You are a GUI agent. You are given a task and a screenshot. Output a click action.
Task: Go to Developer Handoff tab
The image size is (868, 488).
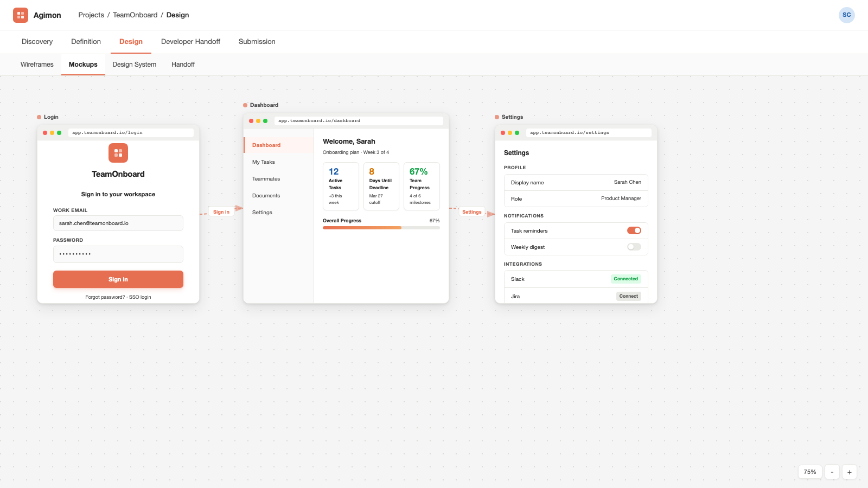[190, 42]
